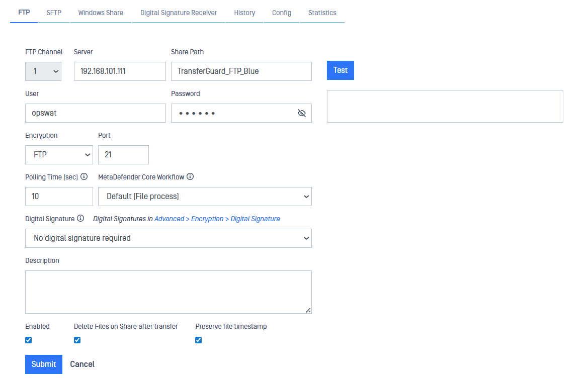This screenshot has height=378, width=588.
Task: Uncheck the Enabled checkbox
Action: 29,340
